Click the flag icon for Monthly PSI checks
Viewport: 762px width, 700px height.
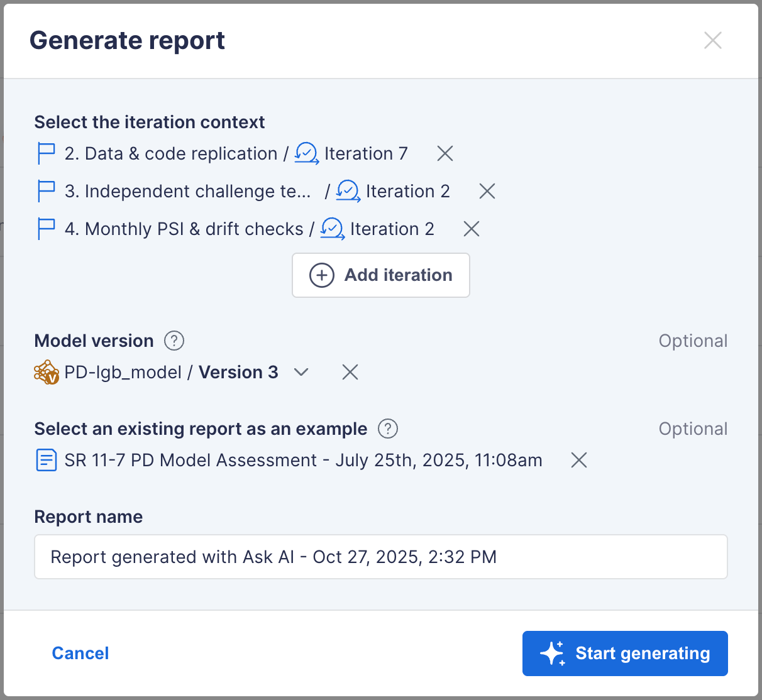tap(47, 229)
